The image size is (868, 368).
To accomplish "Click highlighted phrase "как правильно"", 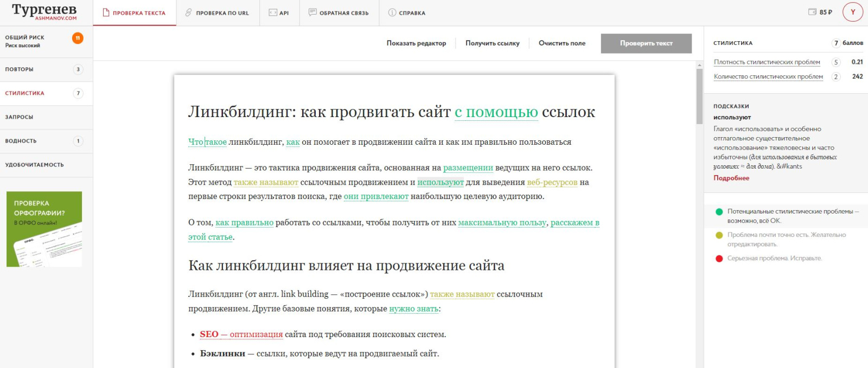I will tap(245, 223).
